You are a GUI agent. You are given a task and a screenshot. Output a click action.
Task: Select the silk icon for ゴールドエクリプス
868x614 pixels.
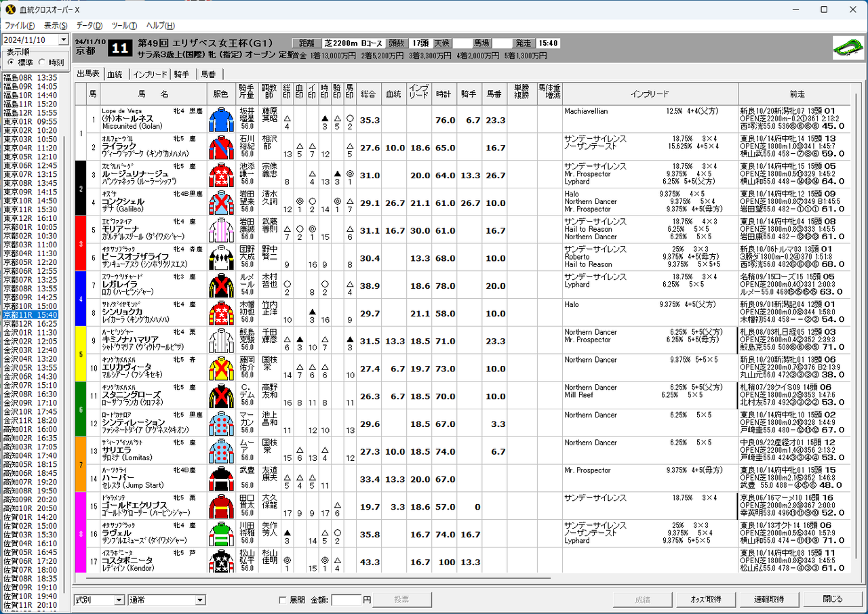220,506
